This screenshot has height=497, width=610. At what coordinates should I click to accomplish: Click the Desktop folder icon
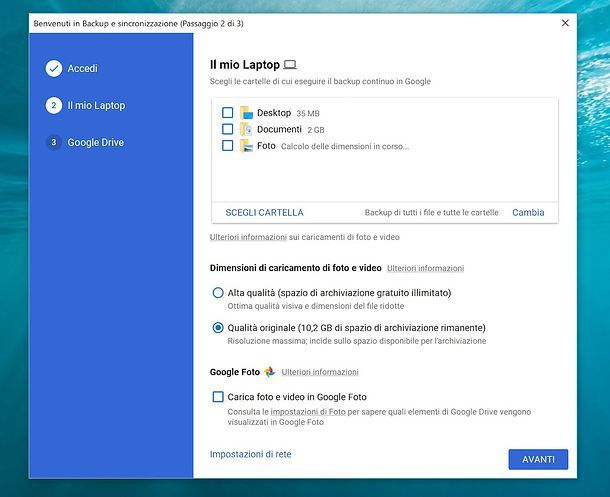coord(246,113)
